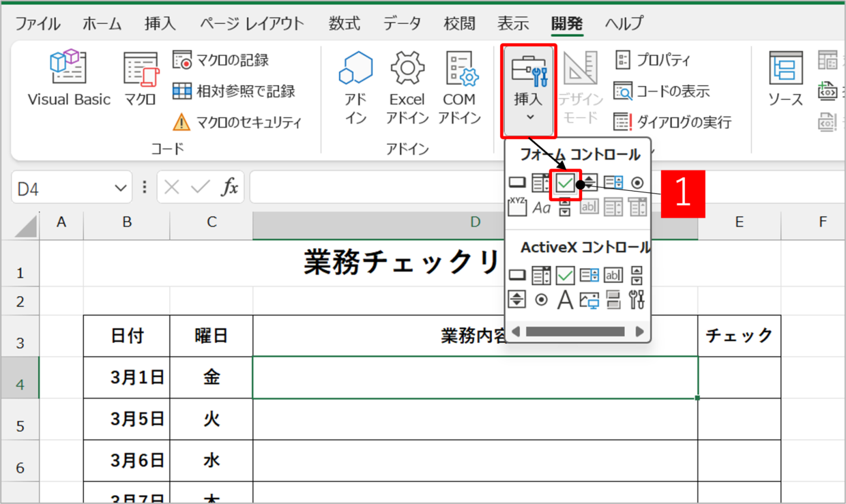Viewport: 846px width, 504px height.
Task: Select the ActiveX label (A) control
Action: (x=565, y=299)
